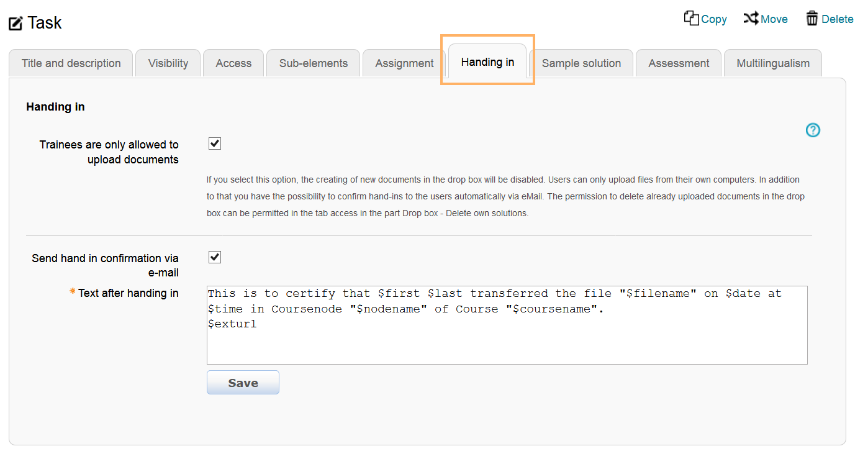Go to the Access tab

pos(233,63)
